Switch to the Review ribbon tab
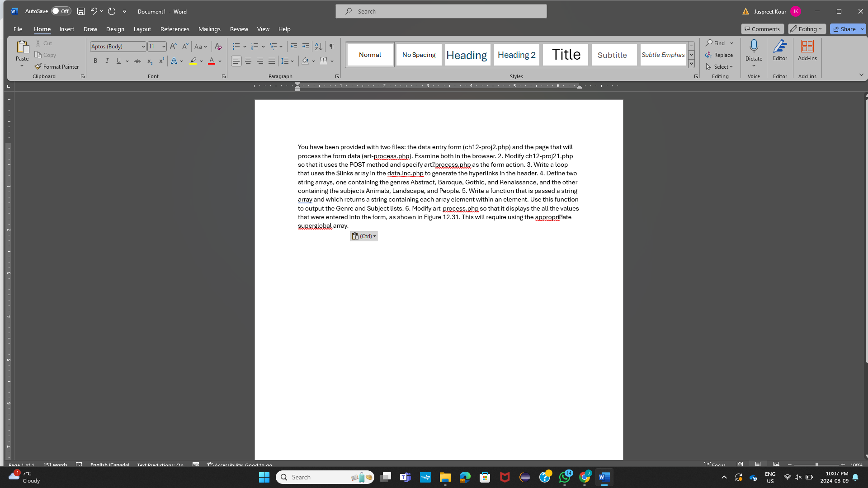 [x=239, y=28]
